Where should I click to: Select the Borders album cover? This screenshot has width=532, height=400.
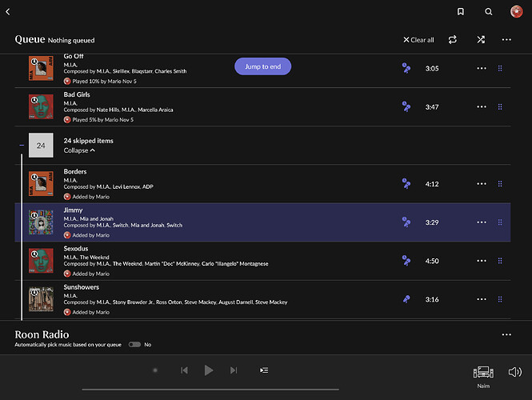pyautogui.click(x=41, y=183)
